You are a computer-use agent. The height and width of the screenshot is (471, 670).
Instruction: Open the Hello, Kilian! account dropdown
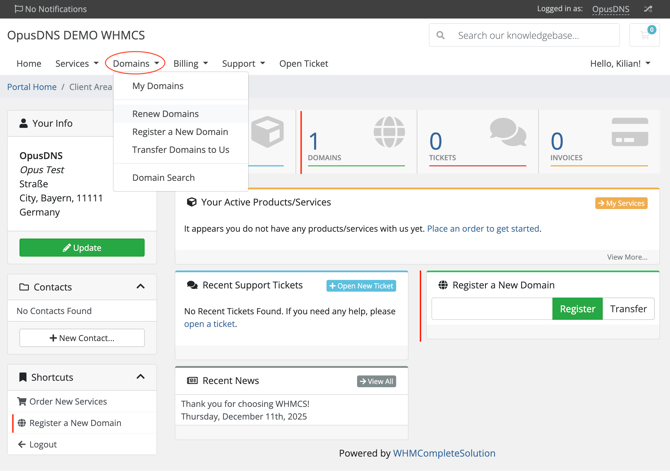pos(620,63)
